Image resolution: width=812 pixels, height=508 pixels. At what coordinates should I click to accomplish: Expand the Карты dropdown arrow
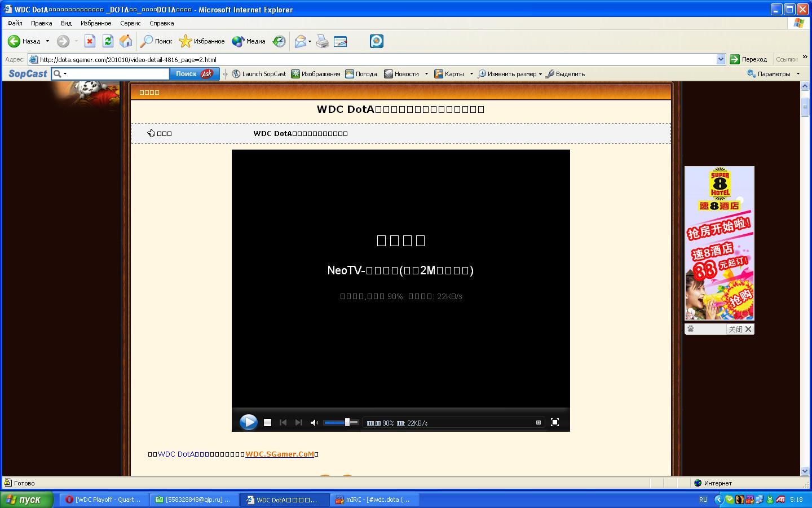click(x=471, y=74)
